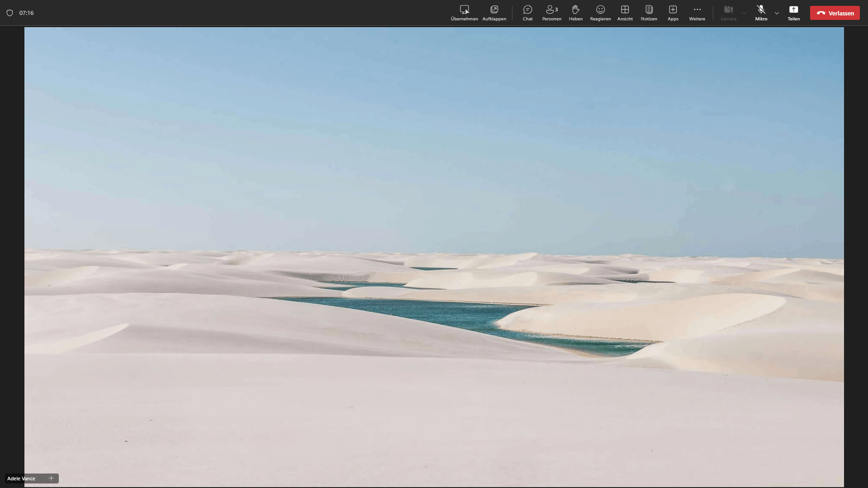
Task: Raise hand with Heben
Action: pos(575,13)
